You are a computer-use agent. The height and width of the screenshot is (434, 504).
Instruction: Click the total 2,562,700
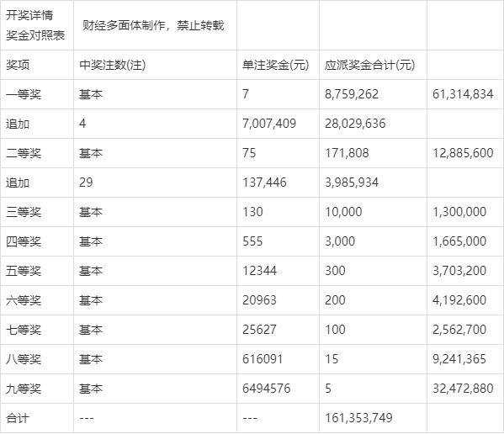tap(459, 330)
